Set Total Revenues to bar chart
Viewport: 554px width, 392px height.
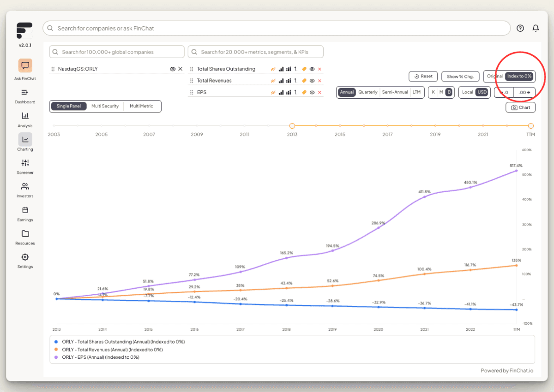pos(281,81)
